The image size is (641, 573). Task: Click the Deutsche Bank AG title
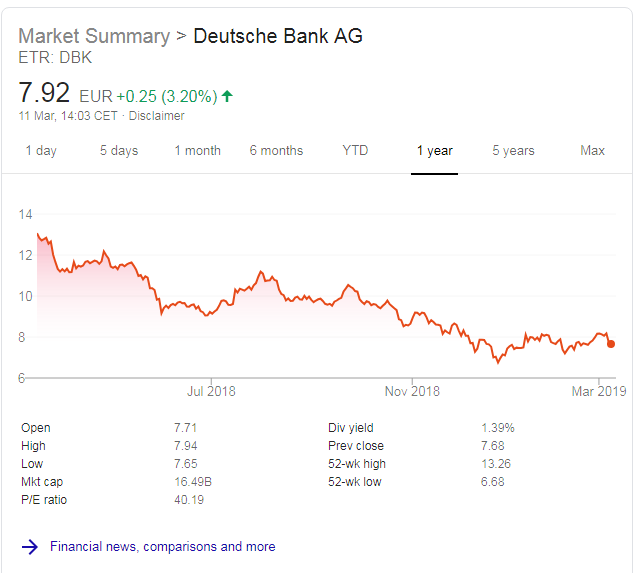[278, 36]
